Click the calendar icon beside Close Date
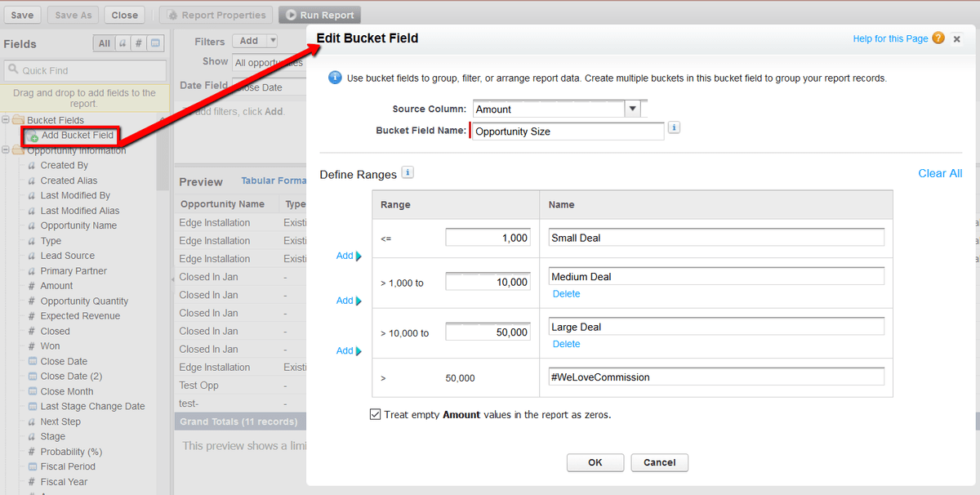The height and width of the screenshot is (495, 980). pos(32,361)
